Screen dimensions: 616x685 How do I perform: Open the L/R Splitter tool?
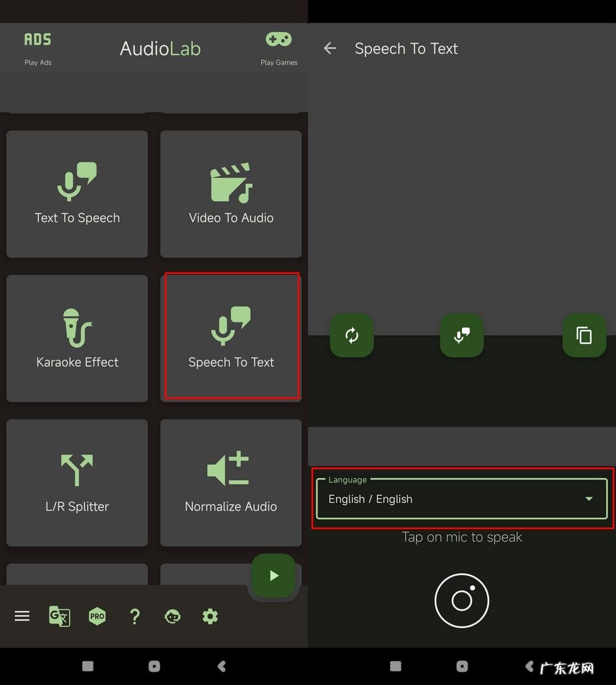tap(77, 482)
